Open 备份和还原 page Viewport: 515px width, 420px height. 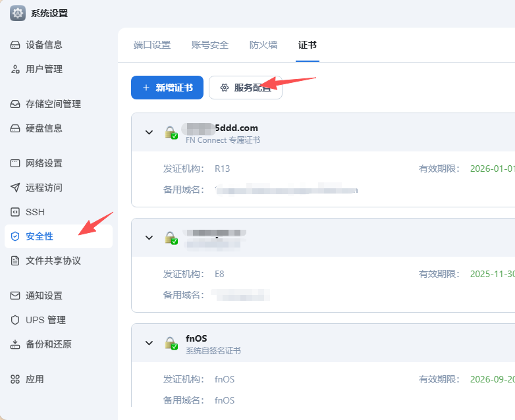point(59,344)
